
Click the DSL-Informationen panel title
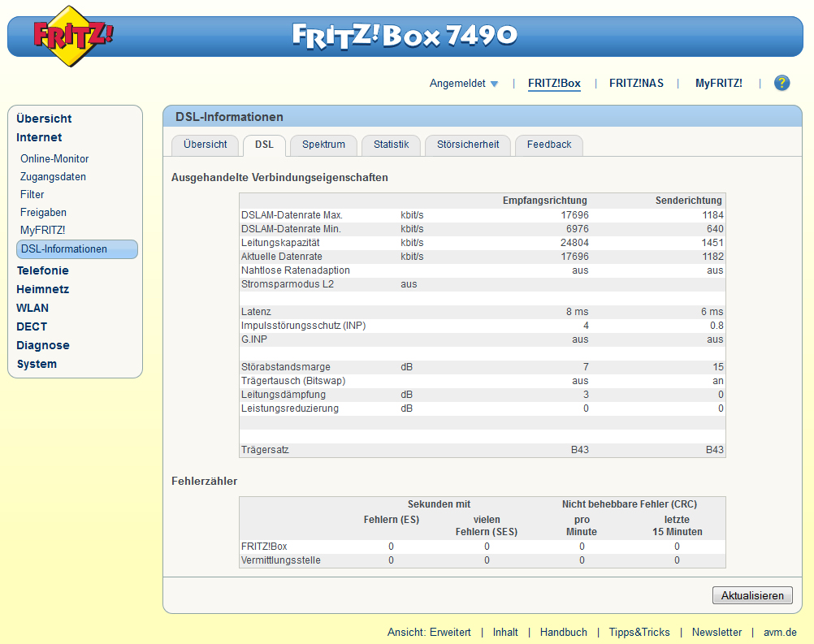pos(229,117)
